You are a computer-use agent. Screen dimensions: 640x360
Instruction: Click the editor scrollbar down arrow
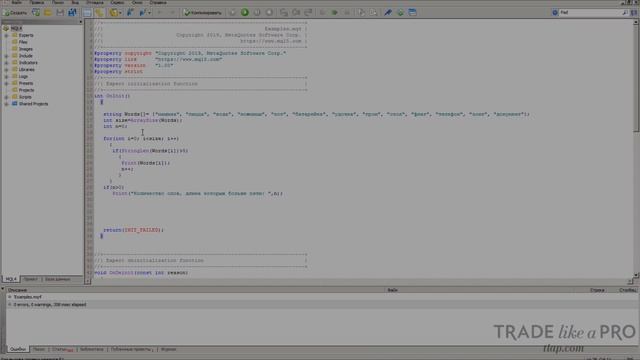(636, 276)
